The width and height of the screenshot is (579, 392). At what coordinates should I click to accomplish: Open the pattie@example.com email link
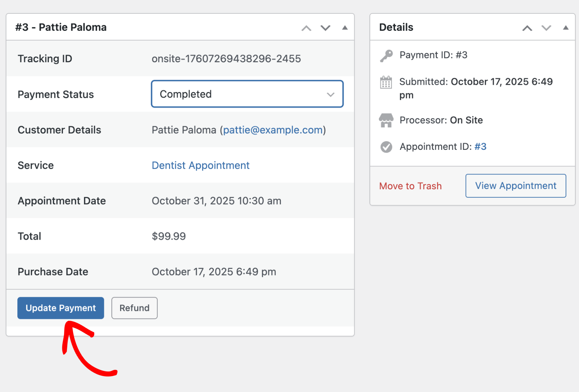click(x=273, y=130)
